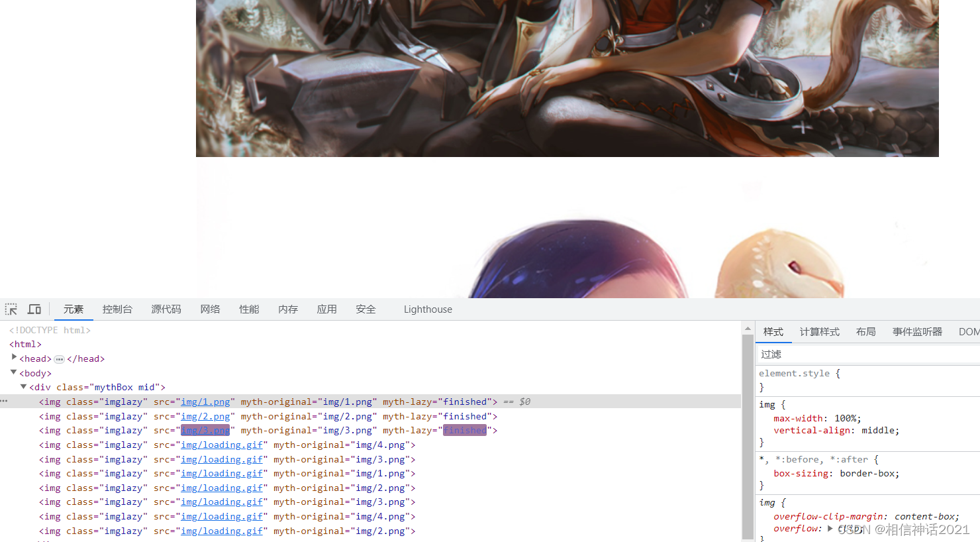Screen dimensions: 980x542
Task: Open the img/2.png src link
Action: click(205, 417)
